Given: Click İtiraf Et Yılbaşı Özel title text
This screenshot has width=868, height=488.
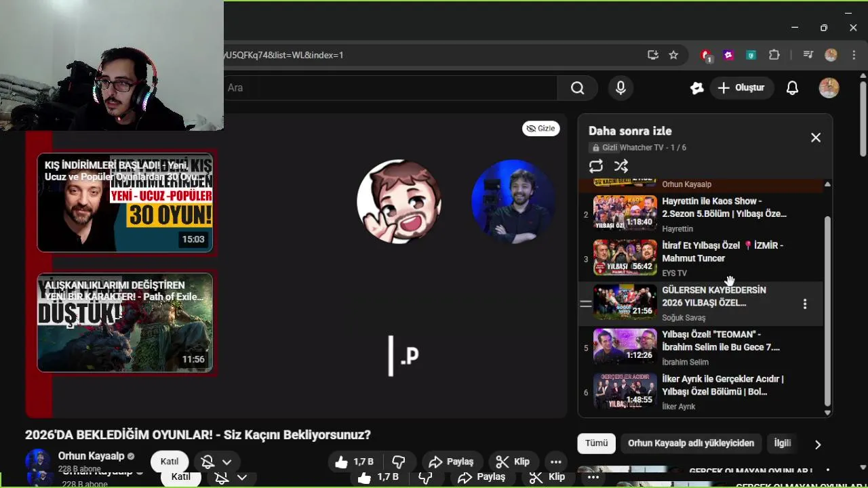Looking at the screenshot, I should (x=723, y=252).
